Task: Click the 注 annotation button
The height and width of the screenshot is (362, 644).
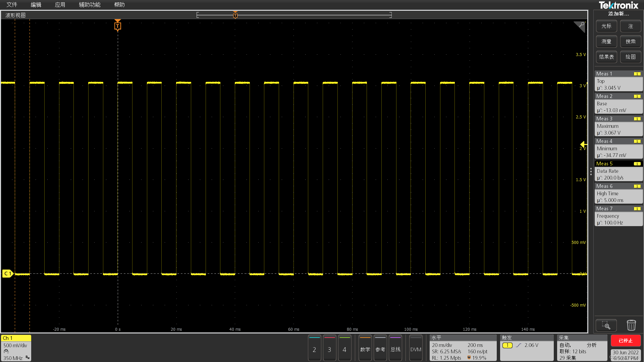Action: 631,26
